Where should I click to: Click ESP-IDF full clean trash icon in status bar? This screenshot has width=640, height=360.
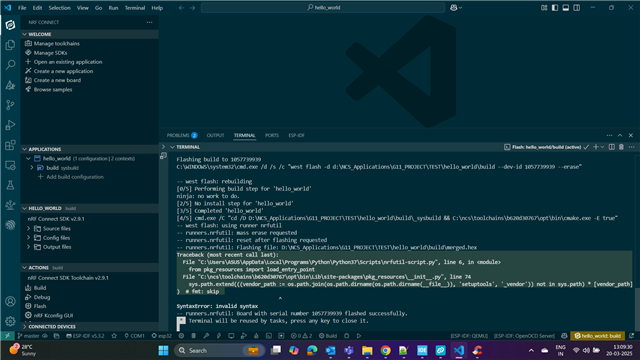click(193, 336)
